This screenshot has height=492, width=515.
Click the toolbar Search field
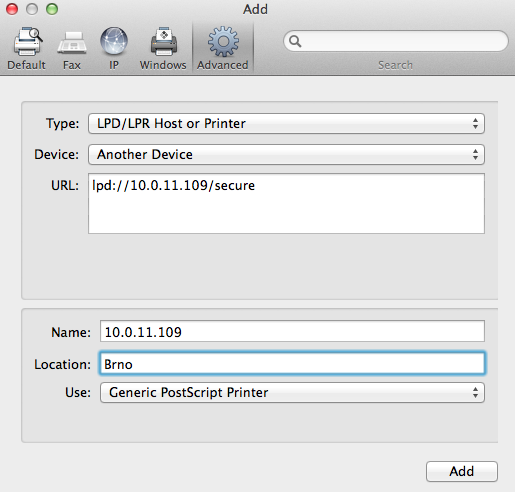click(396, 41)
